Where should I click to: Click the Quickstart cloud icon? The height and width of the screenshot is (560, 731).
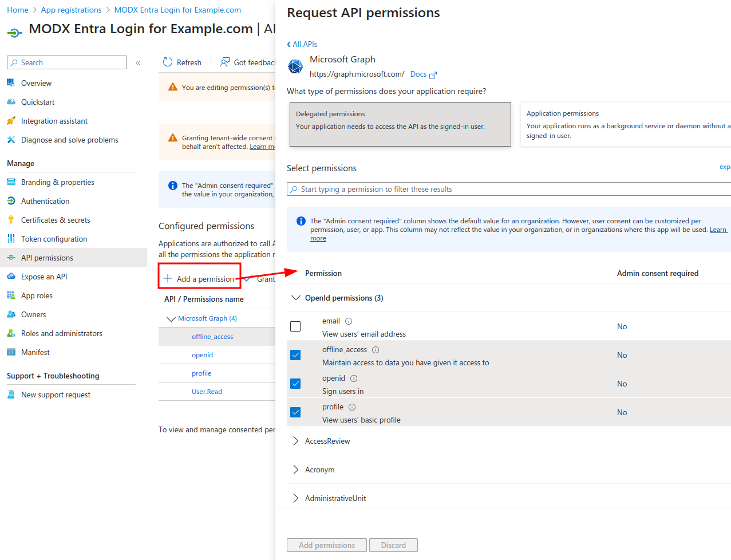pos(11,102)
